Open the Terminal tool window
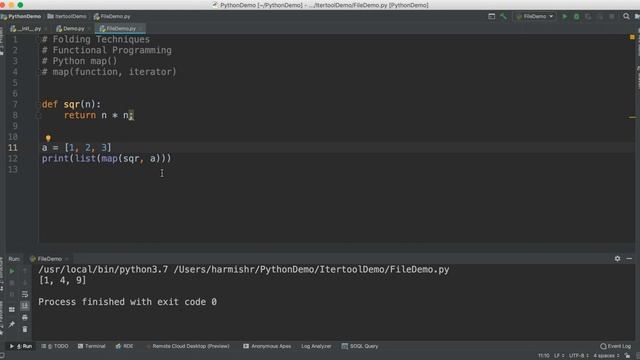640x360 pixels. (x=92, y=346)
